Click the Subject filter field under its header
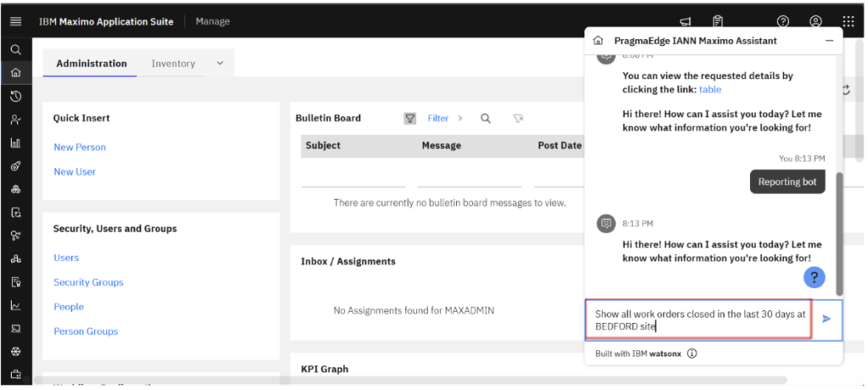This screenshot has height=390, width=868. [x=353, y=178]
